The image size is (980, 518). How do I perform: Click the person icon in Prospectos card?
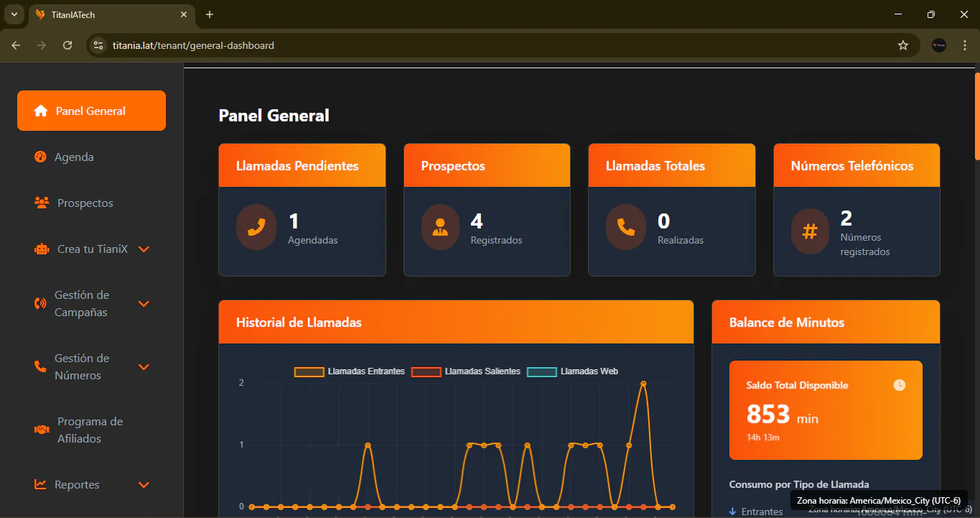441,227
